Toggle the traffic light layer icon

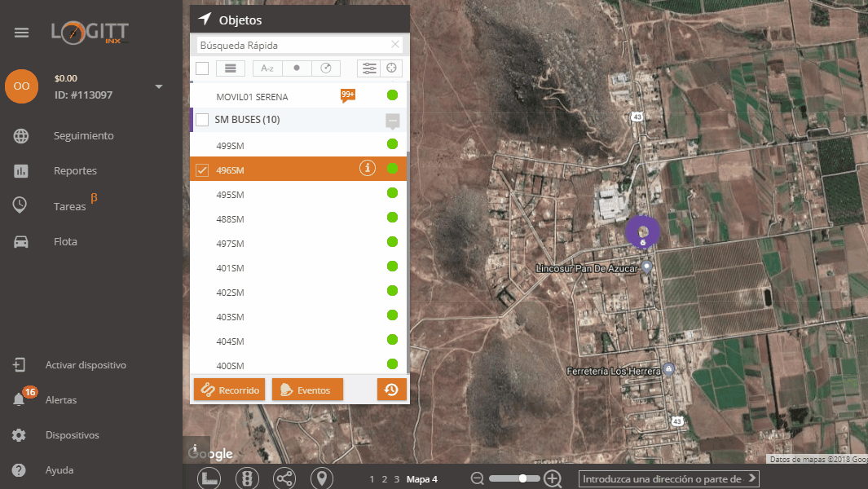(x=247, y=478)
